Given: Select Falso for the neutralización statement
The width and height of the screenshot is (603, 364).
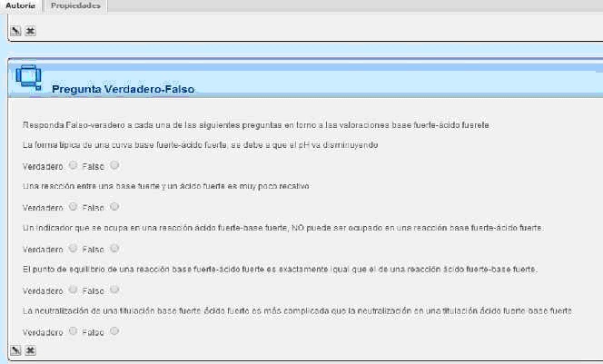Looking at the screenshot, I should [x=114, y=331].
